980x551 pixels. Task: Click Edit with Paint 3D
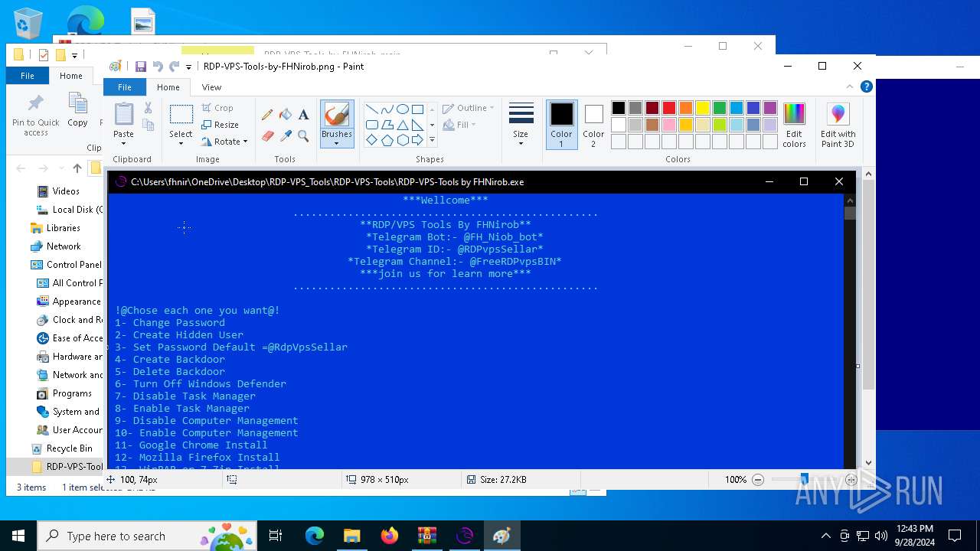pos(838,126)
